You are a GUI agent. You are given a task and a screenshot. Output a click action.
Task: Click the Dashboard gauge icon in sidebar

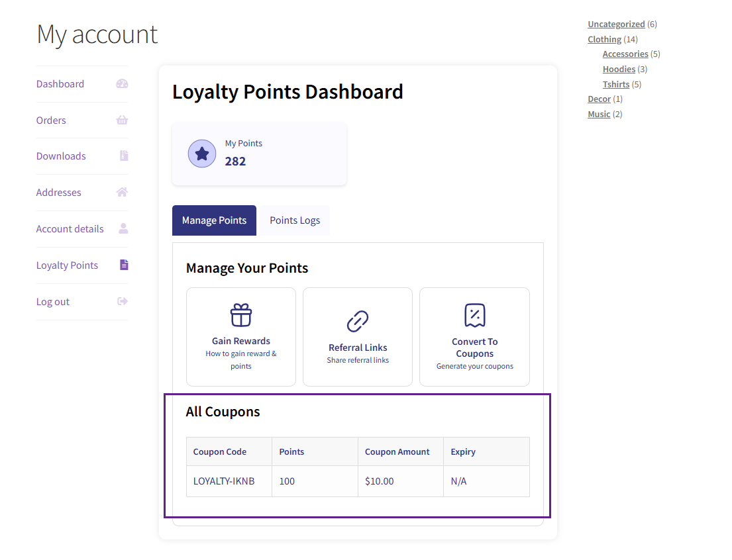coord(122,84)
